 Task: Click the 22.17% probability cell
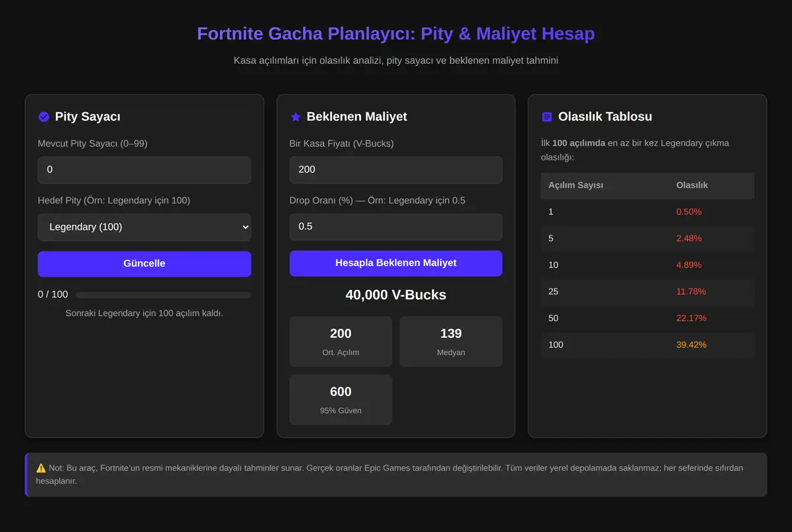711,318
